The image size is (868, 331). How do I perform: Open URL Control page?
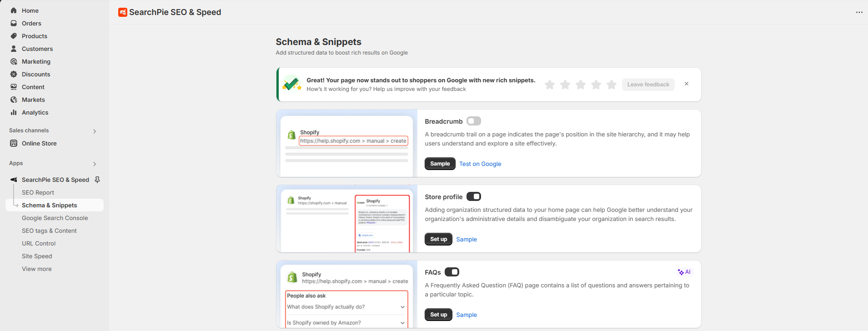click(x=39, y=243)
